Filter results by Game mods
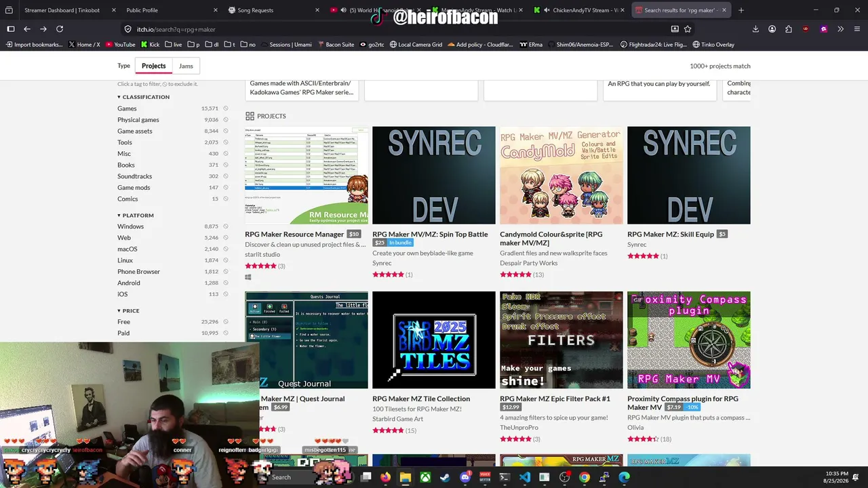Viewport: 868px width, 488px height. pyautogui.click(x=134, y=188)
